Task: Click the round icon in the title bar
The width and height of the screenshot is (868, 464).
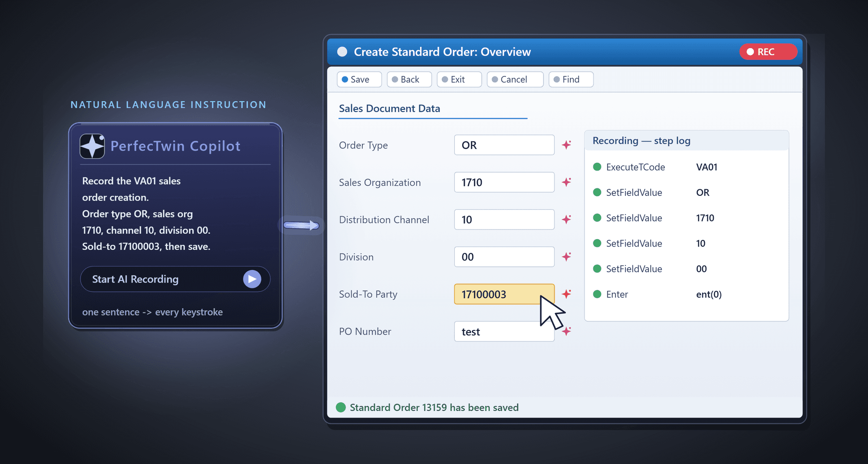Action: pos(342,52)
